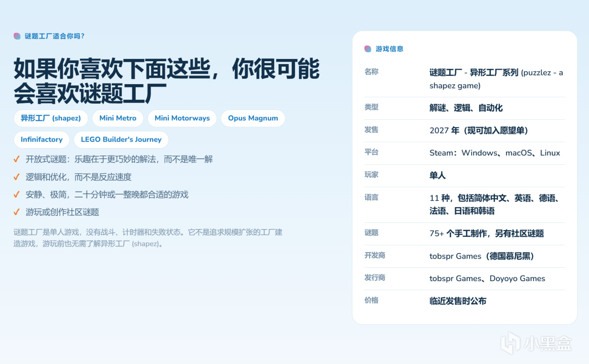The height and width of the screenshot is (364, 589).
Task: Click the gradient icon beside 游戏信息
Action: (368, 49)
